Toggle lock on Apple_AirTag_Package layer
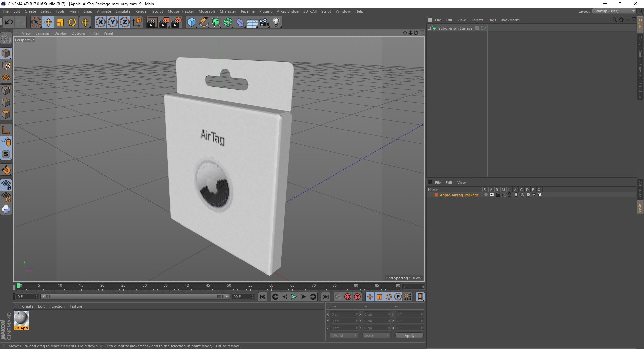This screenshot has width=644, height=349. pyautogui.click(x=509, y=195)
